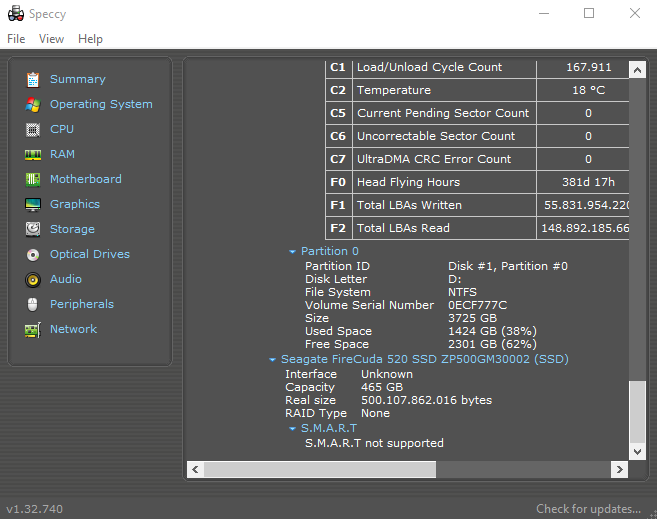Click the 18 °C temperature value
Image resolution: width=657 pixels, height=519 pixels.
[x=588, y=90]
